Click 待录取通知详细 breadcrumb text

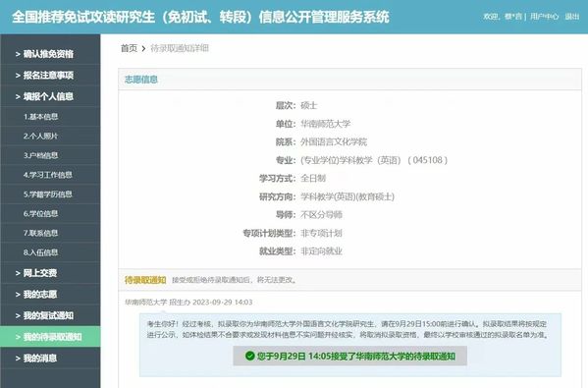pos(180,48)
